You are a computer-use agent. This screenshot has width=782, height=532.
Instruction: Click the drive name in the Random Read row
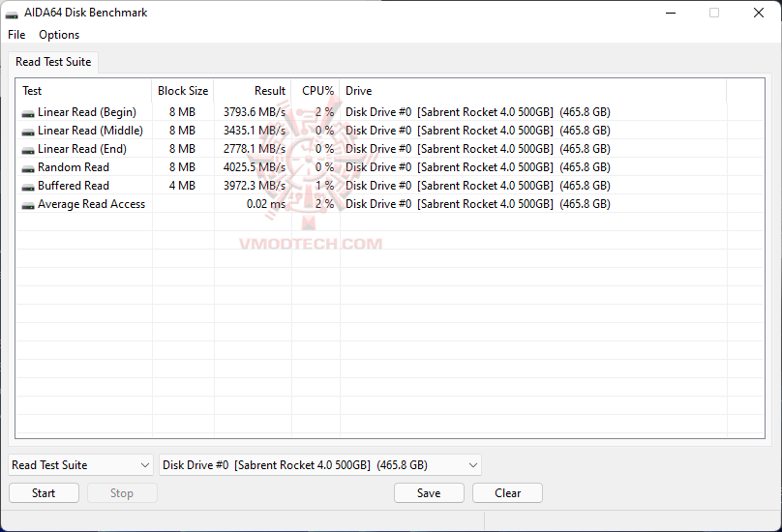click(x=478, y=167)
